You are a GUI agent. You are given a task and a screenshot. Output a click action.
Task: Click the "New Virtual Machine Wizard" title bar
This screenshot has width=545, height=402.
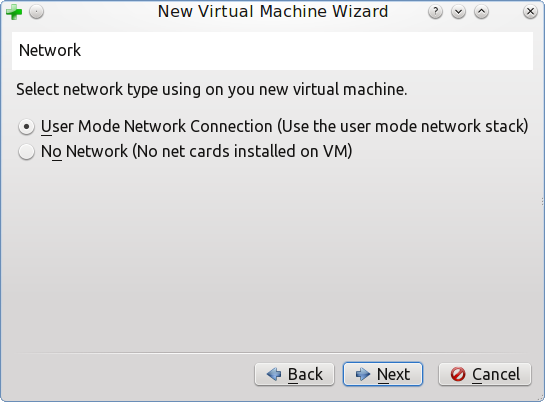click(273, 11)
